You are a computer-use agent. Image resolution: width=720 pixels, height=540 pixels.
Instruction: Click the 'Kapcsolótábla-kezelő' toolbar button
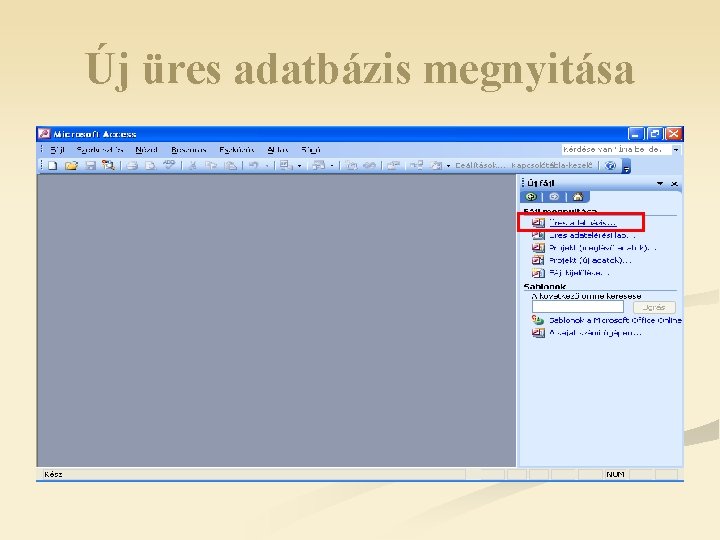552,165
